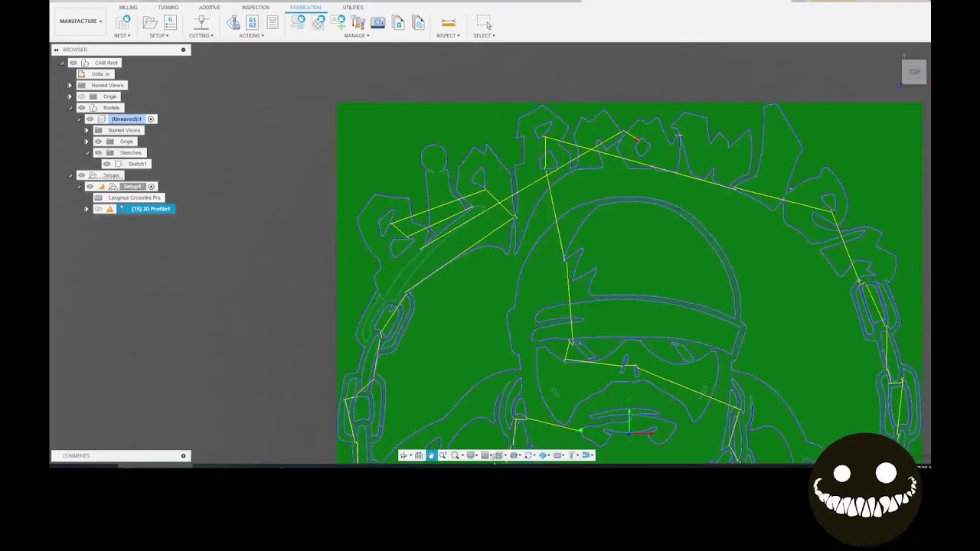The height and width of the screenshot is (551, 980).
Task: Toggle visibility of Sketches folder
Action: (98, 153)
